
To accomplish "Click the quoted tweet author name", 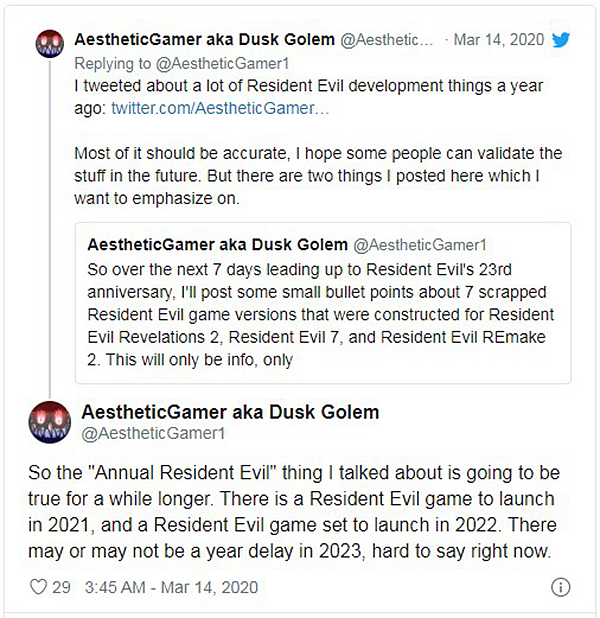I will tap(217, 244).
